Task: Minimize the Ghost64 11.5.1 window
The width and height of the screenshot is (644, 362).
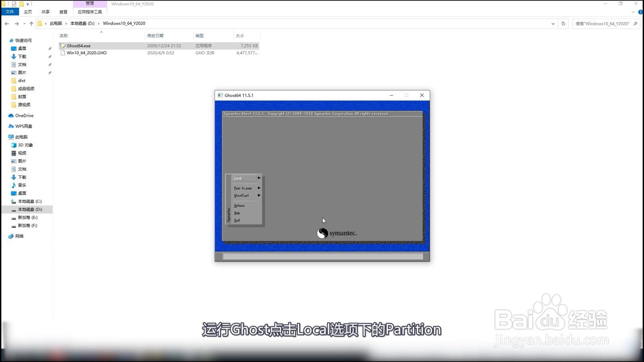Action: (391, 95)
